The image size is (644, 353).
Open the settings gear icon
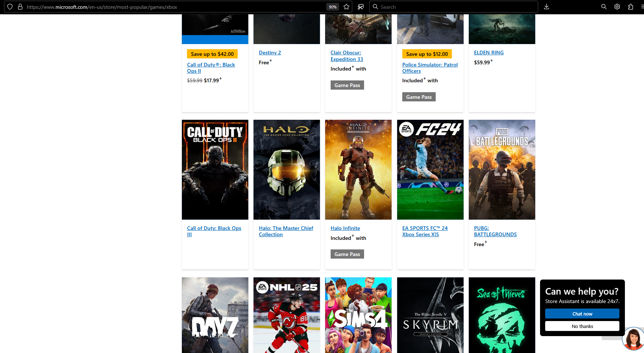point(617,7)
